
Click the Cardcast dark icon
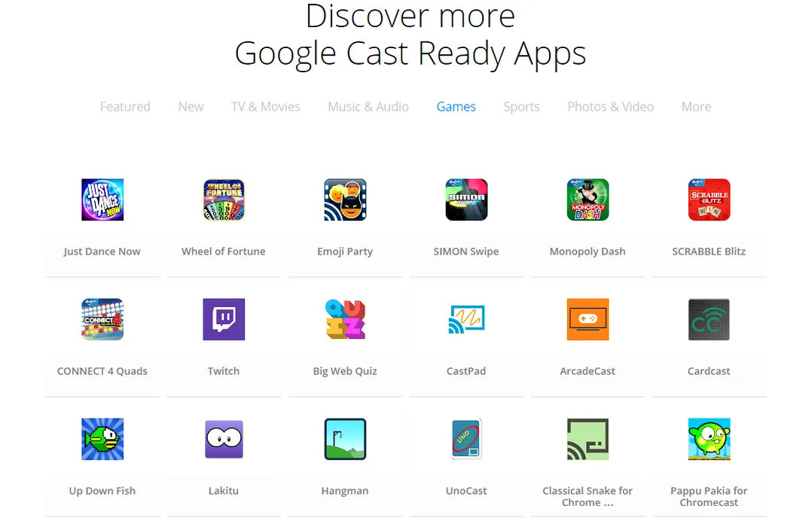709,319
